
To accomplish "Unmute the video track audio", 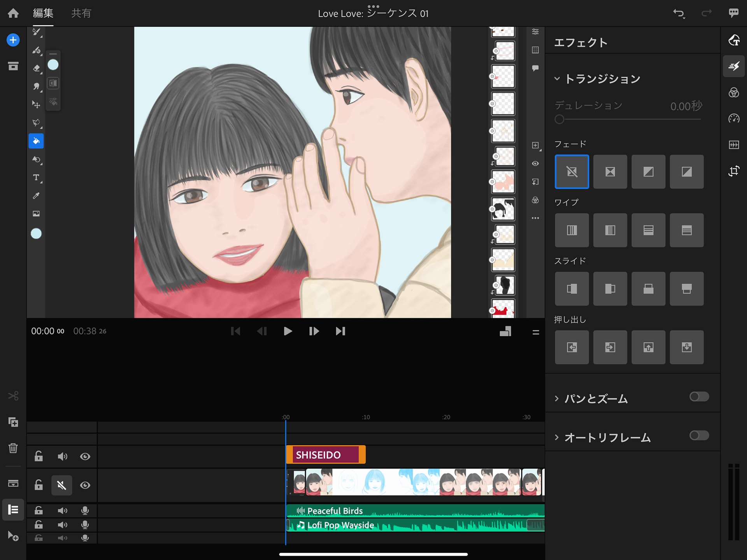I will click(62, 485).
